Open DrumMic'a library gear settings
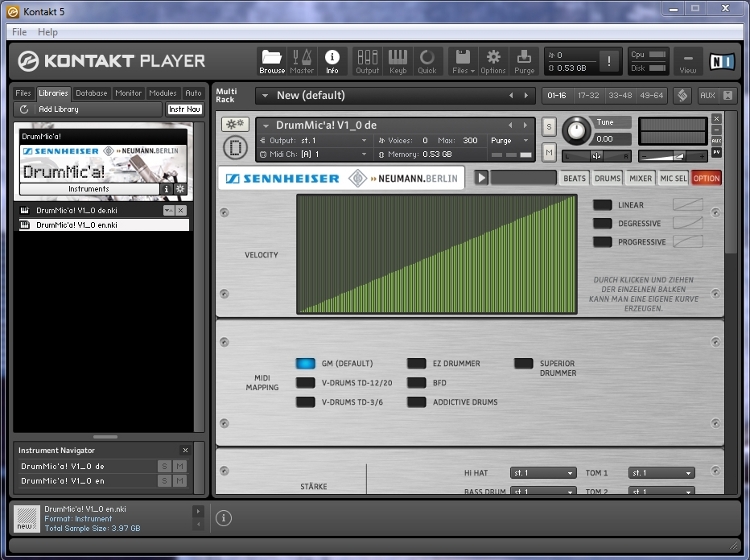 180,189
